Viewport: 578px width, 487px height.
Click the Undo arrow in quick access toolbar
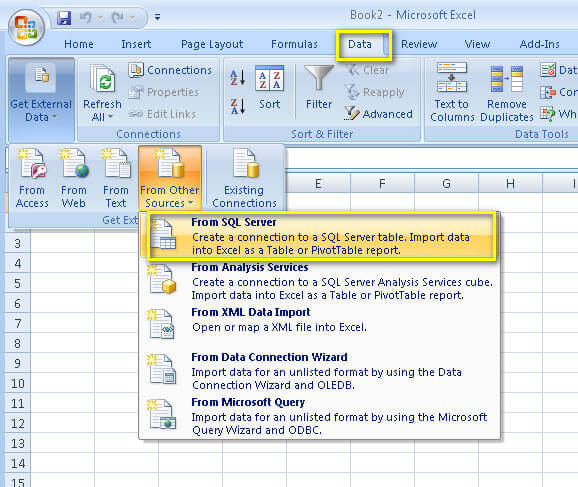coord(86,17)
